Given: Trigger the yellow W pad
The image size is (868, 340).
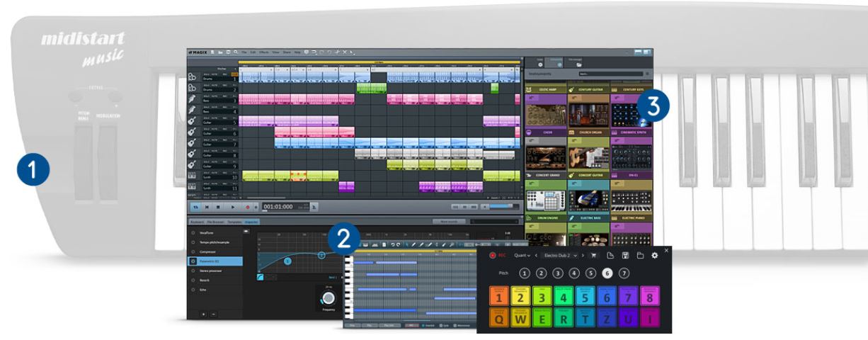Looking at the screenshot, I should 520,318.
